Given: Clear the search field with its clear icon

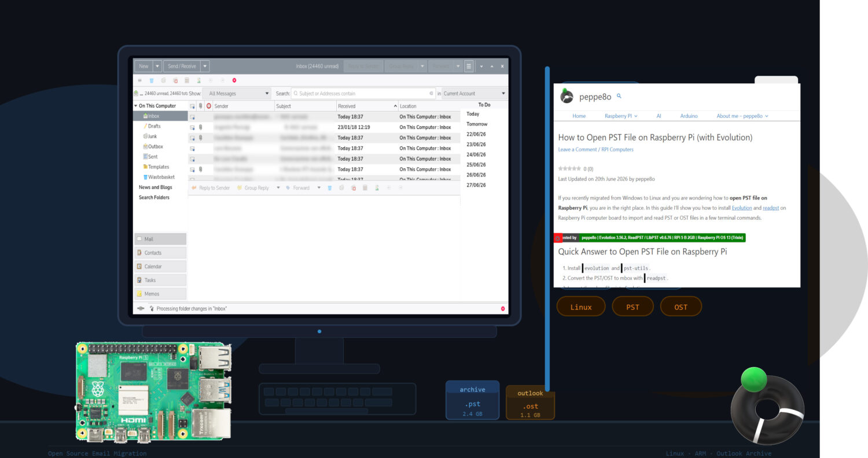Looking at the screenshot, I should pyautogui.click(x=431, y=93).
